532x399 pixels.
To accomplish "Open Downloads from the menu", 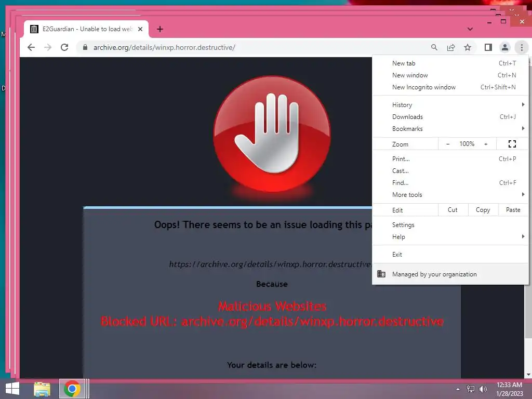I will tap(450, 117).
